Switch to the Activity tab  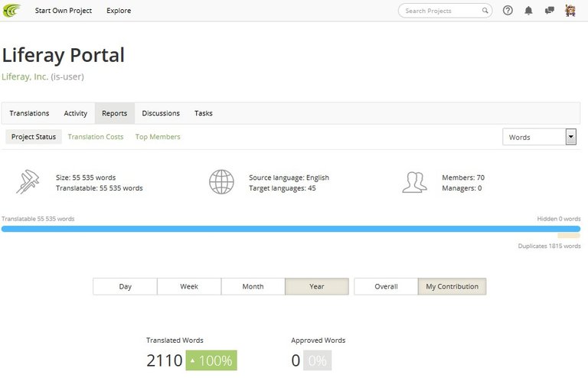coord(75,113)
